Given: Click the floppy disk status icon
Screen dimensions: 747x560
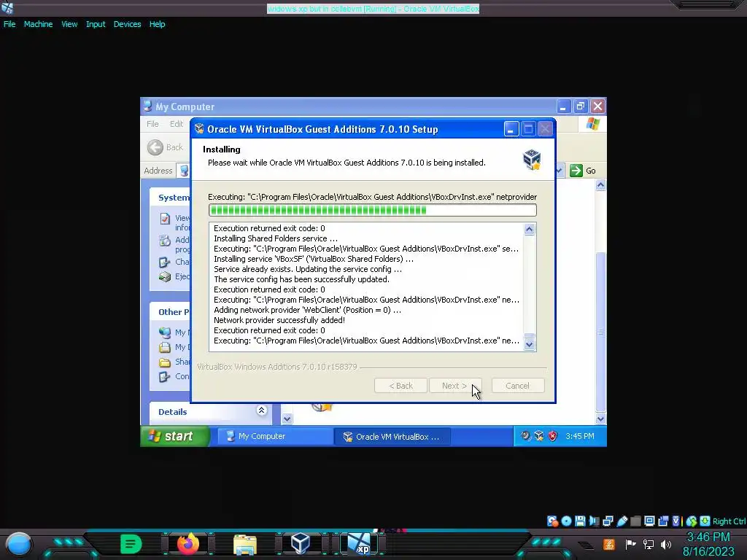Looking at the screenshot, I should tap(580, 521).
